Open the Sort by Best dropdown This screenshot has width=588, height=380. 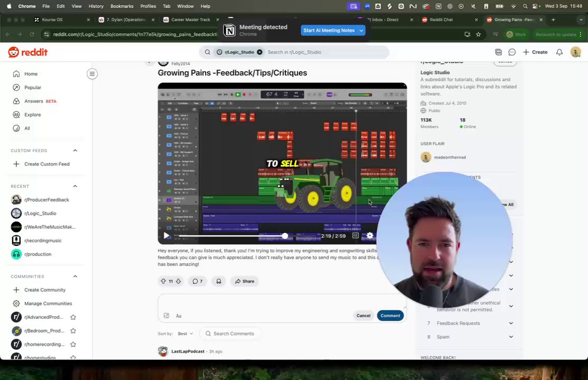186,334
